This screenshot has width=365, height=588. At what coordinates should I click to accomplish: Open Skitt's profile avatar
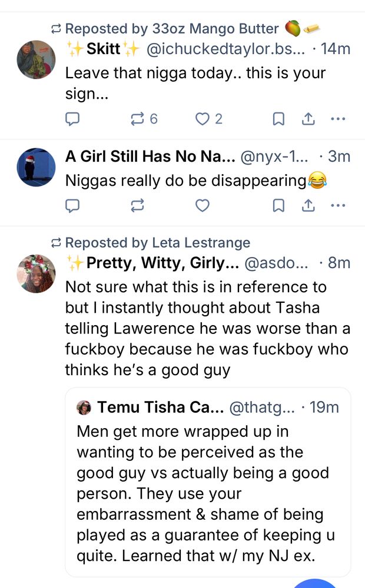[36, 59]
